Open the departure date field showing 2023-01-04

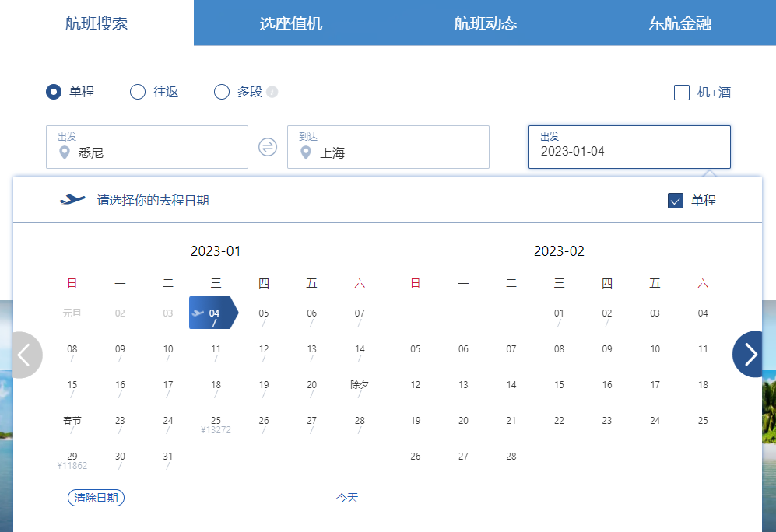[x=629, y=147]
